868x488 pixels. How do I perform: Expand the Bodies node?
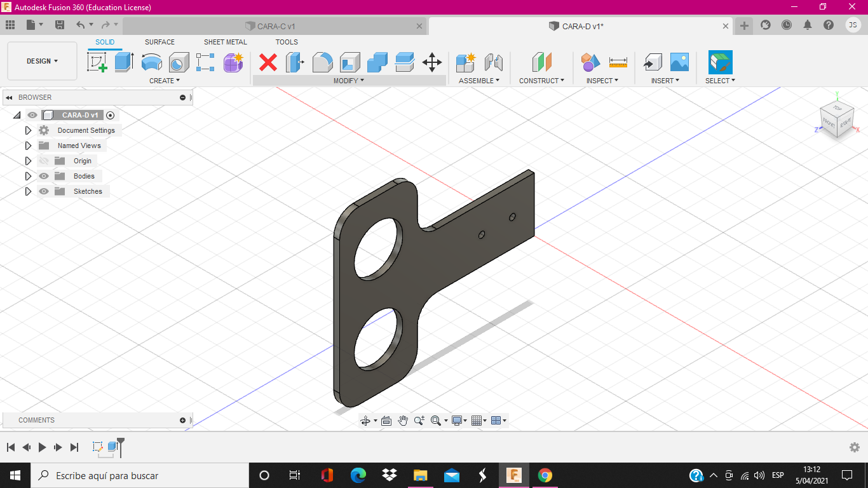(x=28, y=176)
